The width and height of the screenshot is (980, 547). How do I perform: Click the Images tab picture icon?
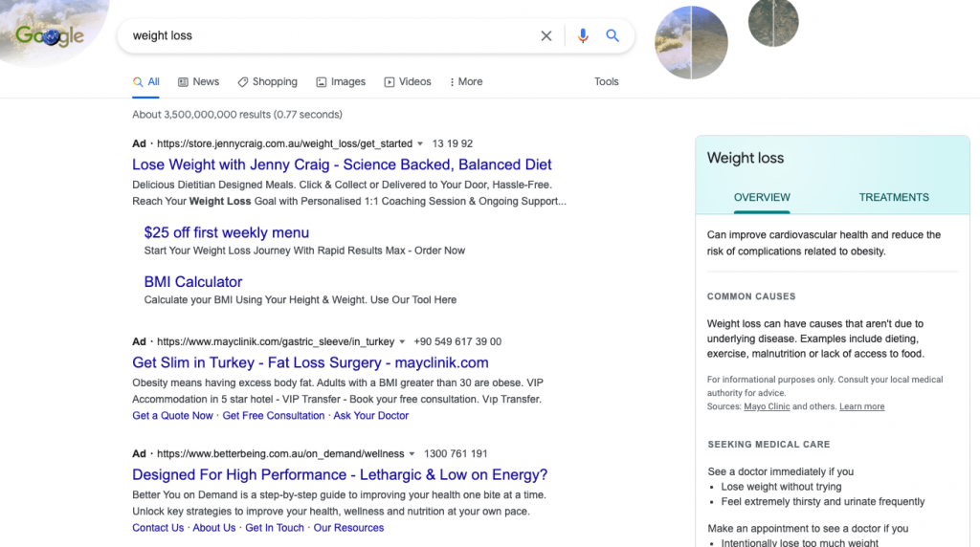click(322, 82)
